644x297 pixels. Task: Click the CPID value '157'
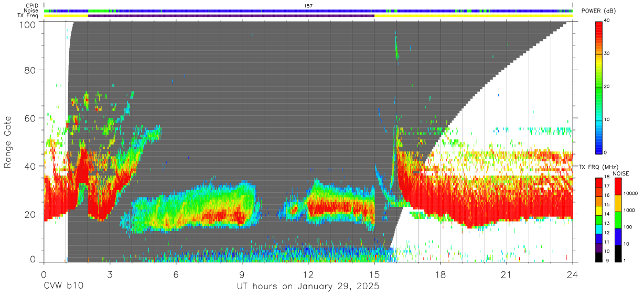click(x=308, y=6)
